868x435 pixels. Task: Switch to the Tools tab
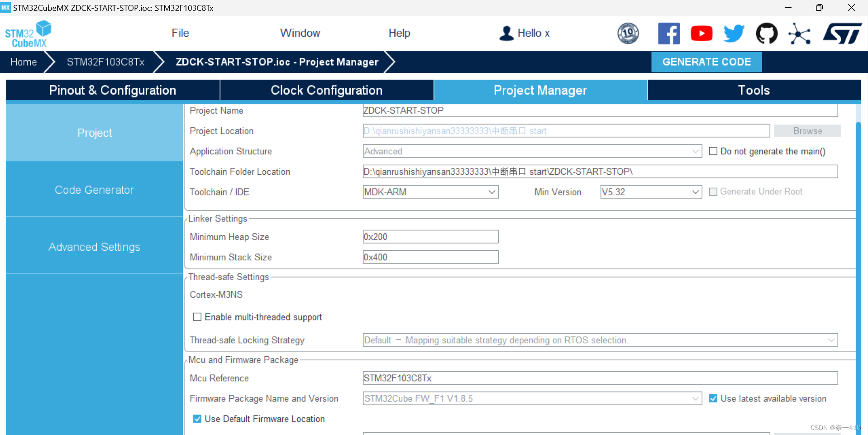tap(754, 90)
